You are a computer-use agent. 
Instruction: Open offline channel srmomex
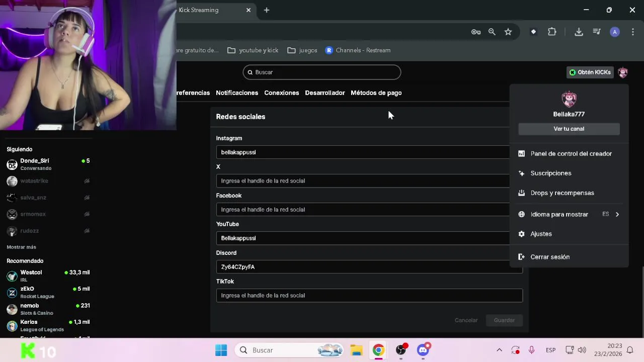click(x=48, y=214)
